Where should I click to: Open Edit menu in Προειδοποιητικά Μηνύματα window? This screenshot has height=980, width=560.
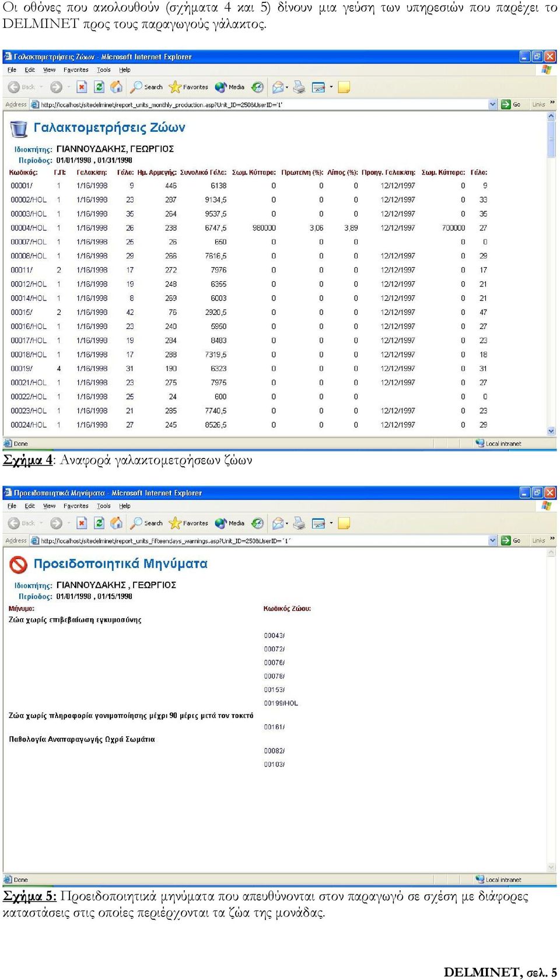[30, 506]
